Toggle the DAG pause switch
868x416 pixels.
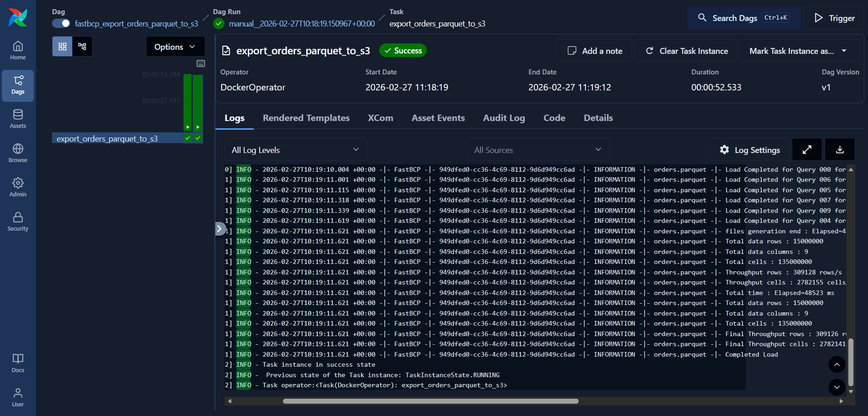pyautogui.click(x=61, y=23)
